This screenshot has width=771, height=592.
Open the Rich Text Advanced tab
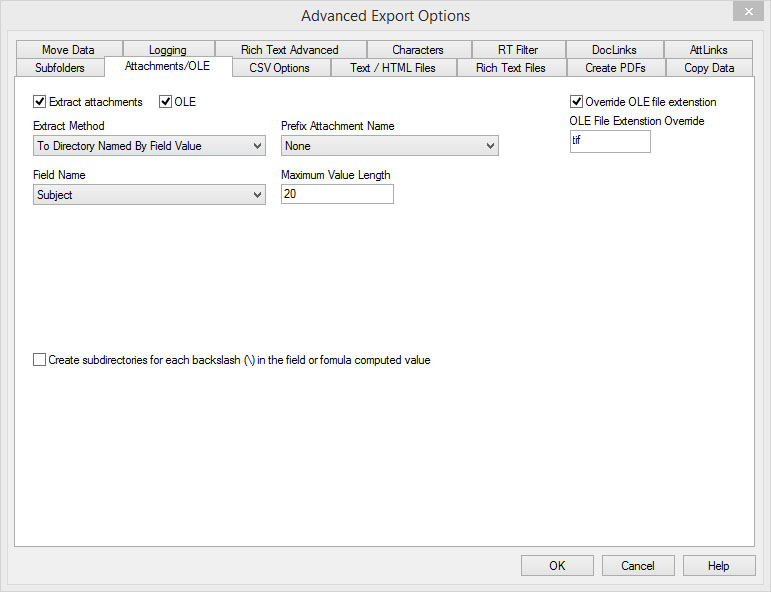tap(290, 50)
